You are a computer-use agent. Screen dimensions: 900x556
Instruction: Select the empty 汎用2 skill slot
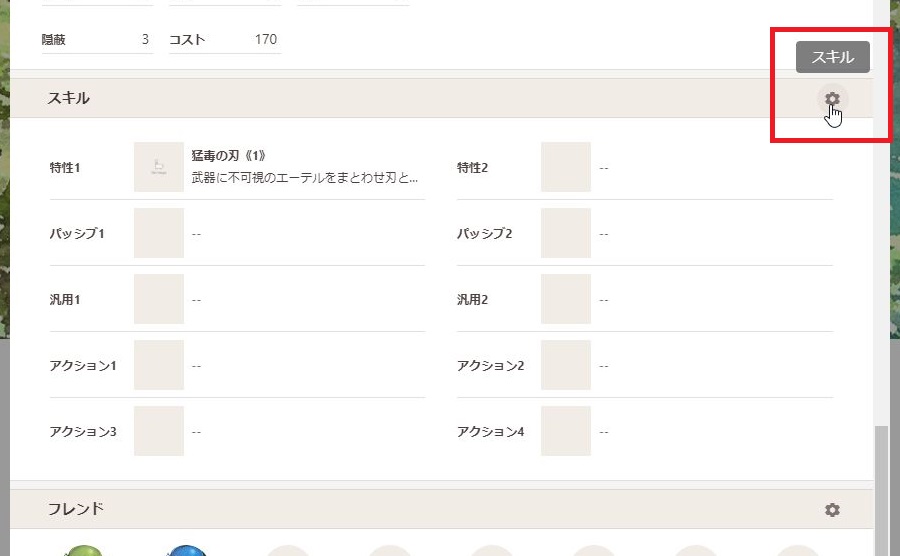coord(565,299)
